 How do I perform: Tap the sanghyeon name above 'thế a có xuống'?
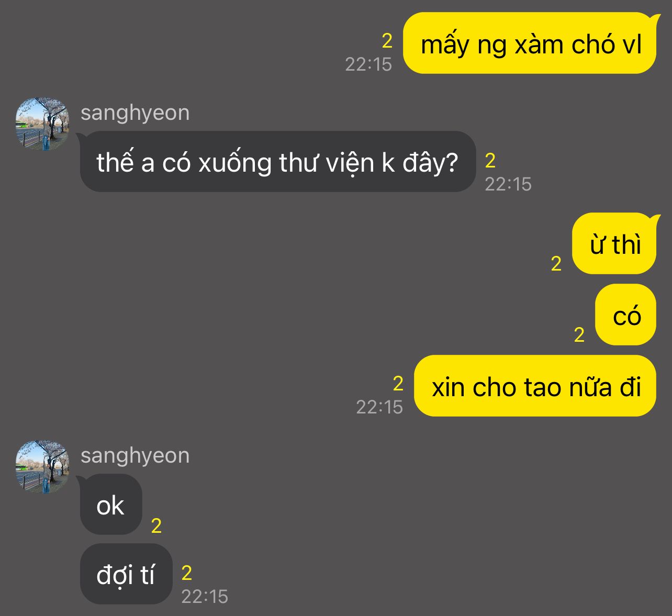[135, 113]
